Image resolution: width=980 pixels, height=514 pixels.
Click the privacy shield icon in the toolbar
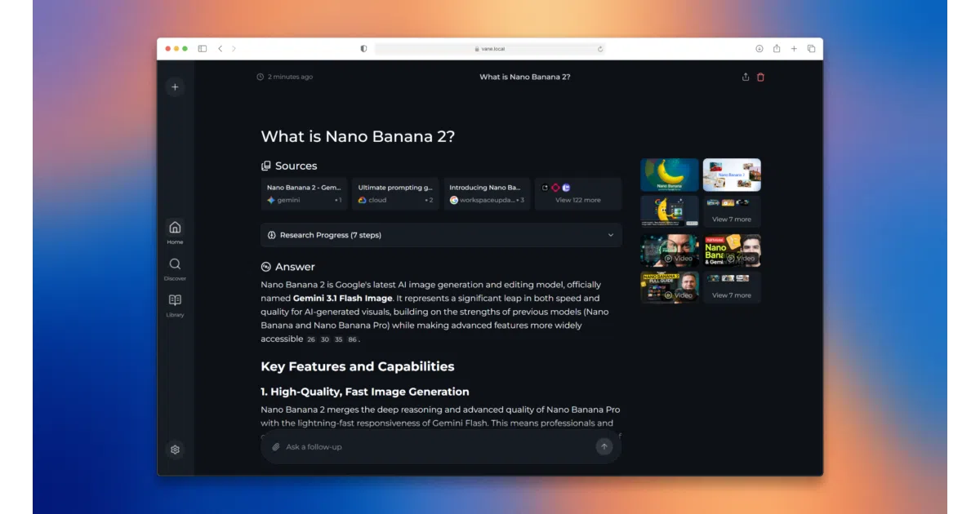(363, 49)
